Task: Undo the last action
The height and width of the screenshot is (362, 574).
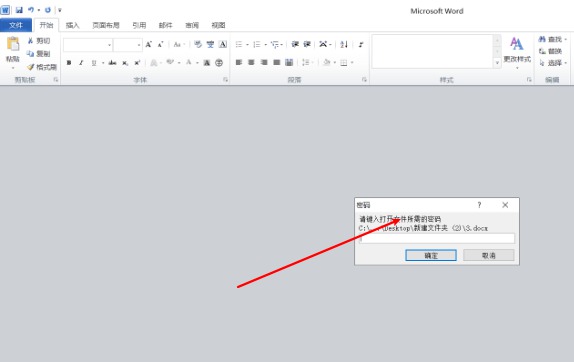Action: 31,10
